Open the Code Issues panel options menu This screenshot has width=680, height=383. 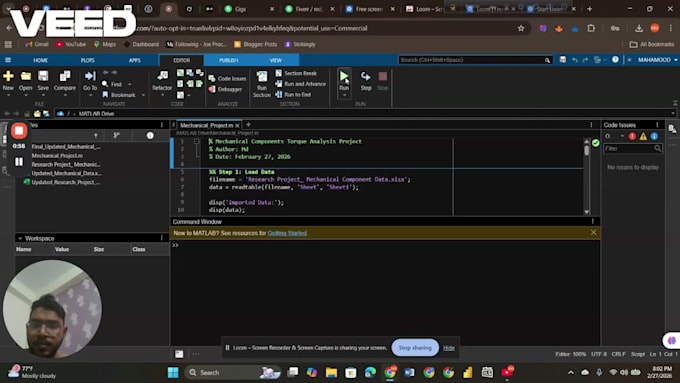[657, 125]
